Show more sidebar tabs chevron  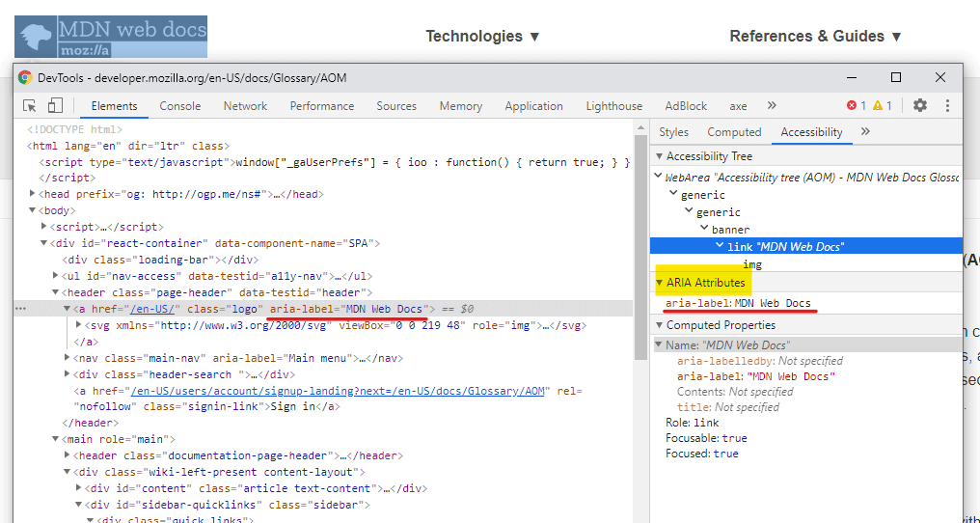tap(865, 131)
